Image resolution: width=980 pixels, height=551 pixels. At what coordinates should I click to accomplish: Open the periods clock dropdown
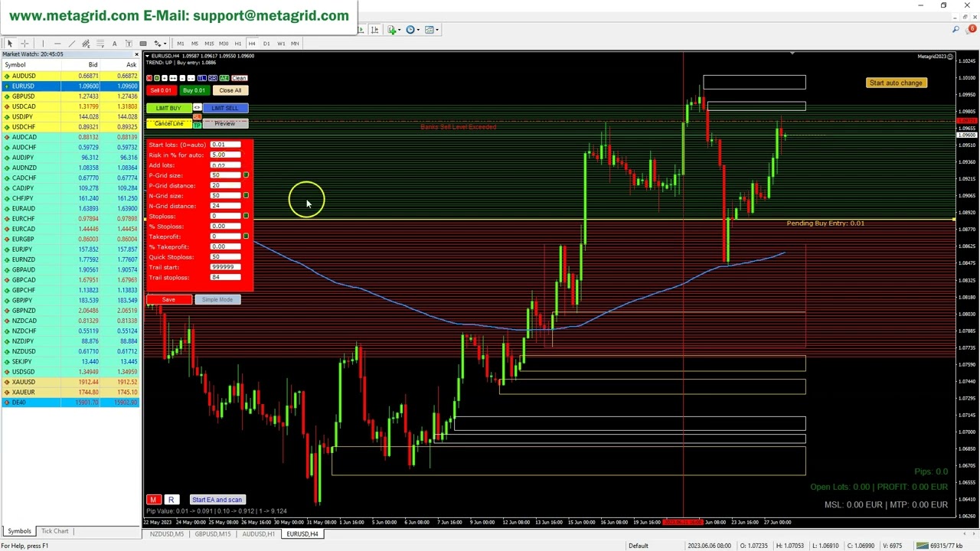click(413, 29)
